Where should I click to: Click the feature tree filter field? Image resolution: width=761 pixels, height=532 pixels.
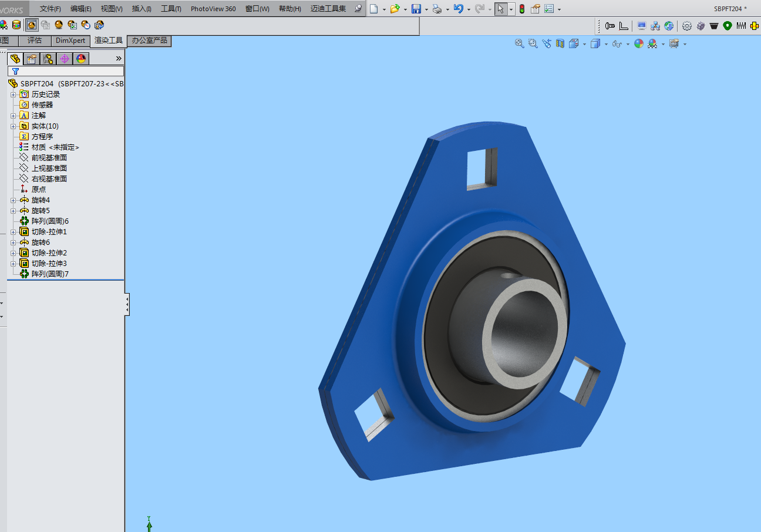click(x=66, y=71)
